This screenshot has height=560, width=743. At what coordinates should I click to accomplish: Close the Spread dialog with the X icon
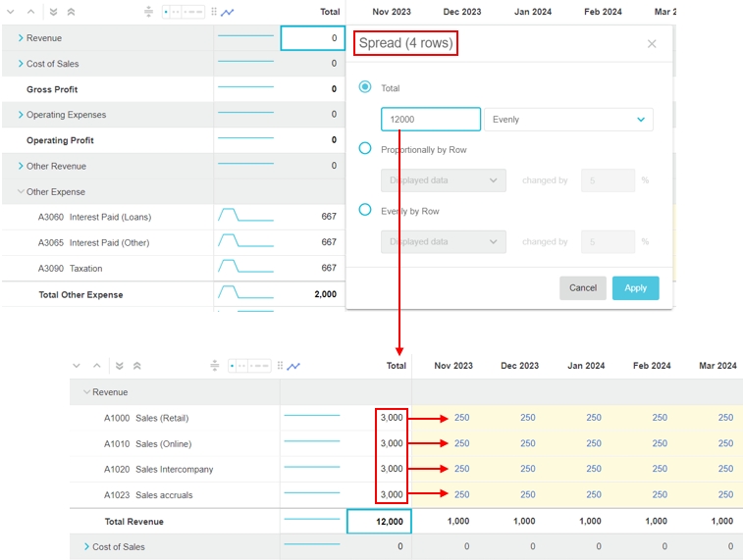(x=652, y=44)
